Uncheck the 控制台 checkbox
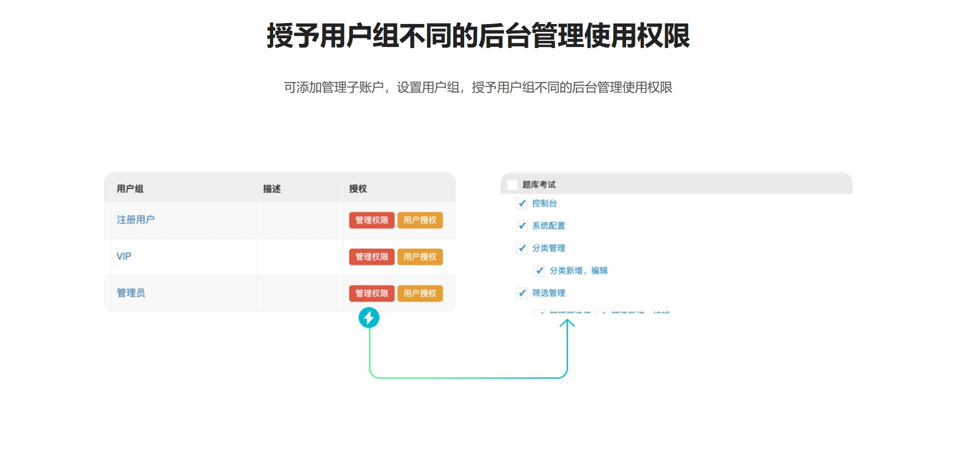This screenshot has width=980, height=451. 522,203
